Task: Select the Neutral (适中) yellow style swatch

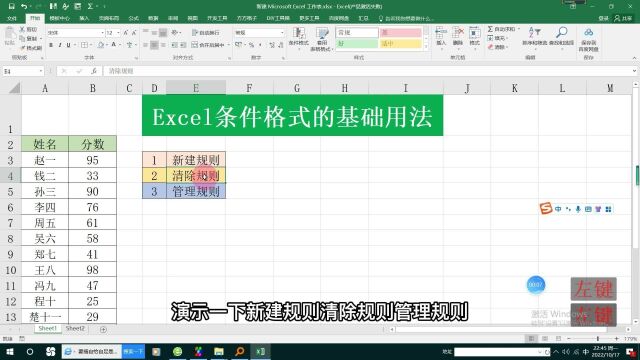Action: (x=400, y=43)
